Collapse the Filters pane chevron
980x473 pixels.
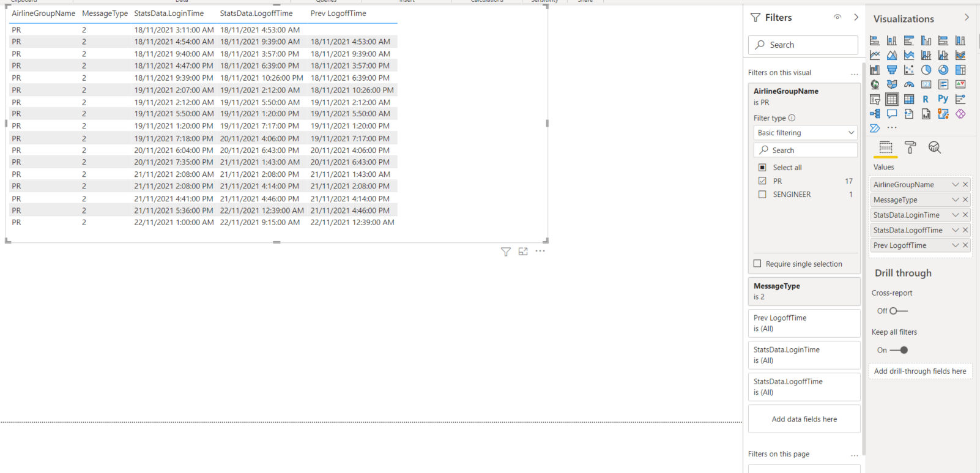[856, 17]
